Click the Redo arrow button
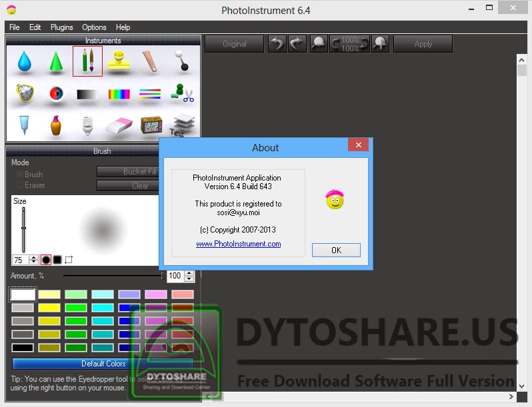The image size is (532, 407). tap(297, 44)
